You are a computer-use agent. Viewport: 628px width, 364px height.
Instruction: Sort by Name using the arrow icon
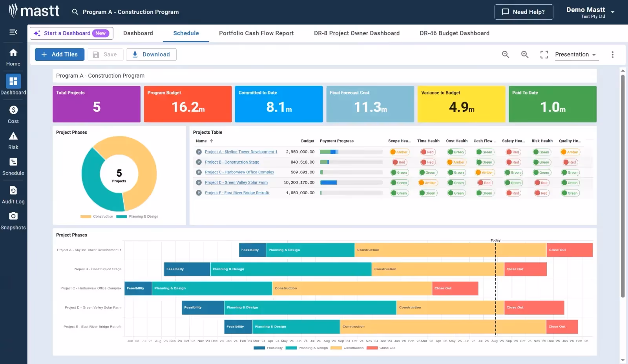(x=211, y=141)
